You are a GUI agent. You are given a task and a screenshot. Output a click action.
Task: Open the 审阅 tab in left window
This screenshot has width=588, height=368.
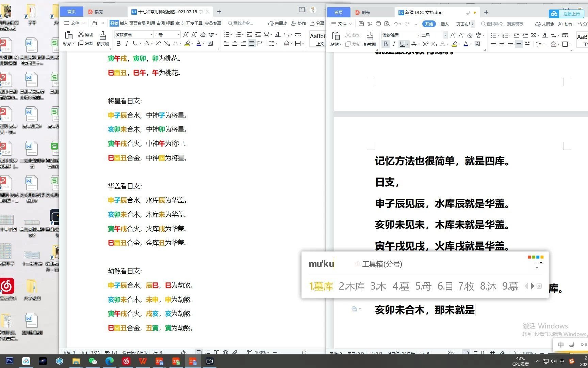(160, 23)
